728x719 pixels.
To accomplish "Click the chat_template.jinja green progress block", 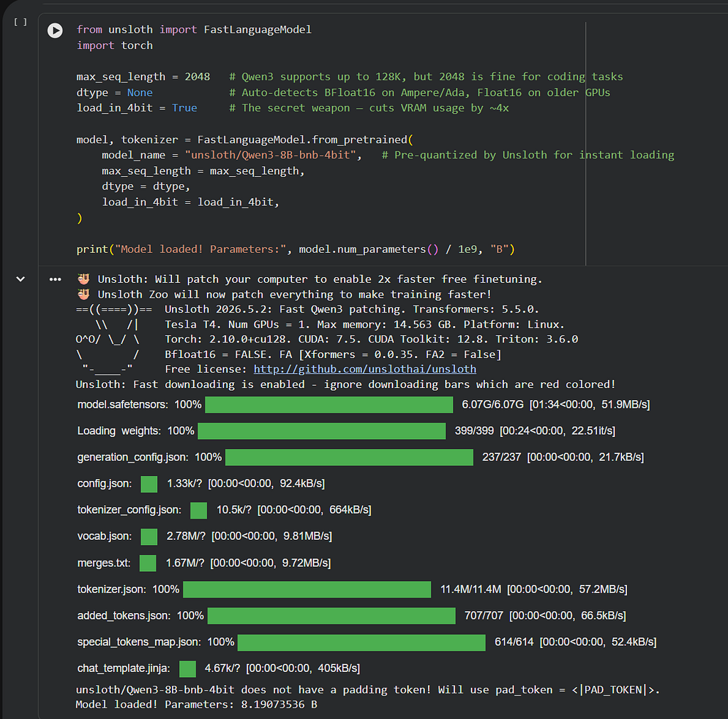I will tap(188, 669).
